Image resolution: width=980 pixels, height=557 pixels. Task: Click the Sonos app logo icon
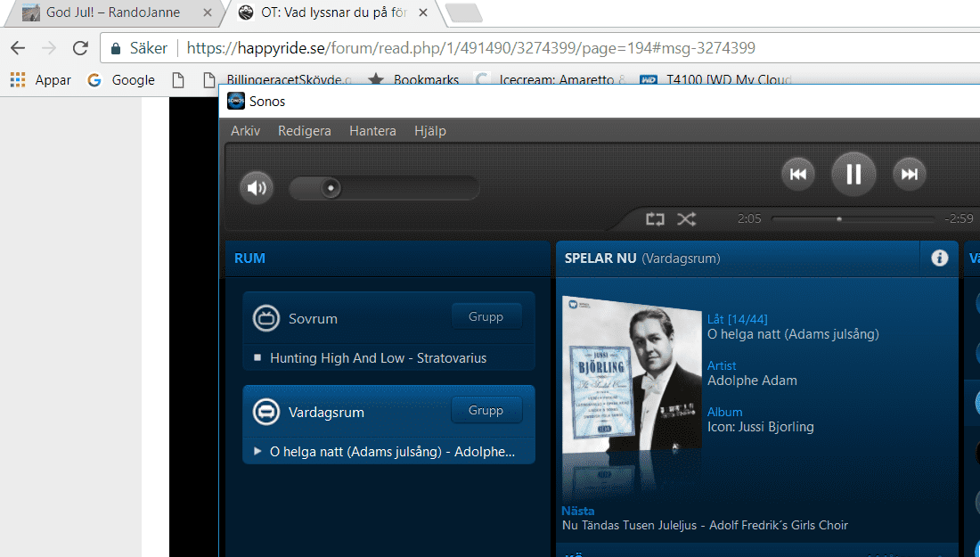pyautogui.click(x=235, y=102)
